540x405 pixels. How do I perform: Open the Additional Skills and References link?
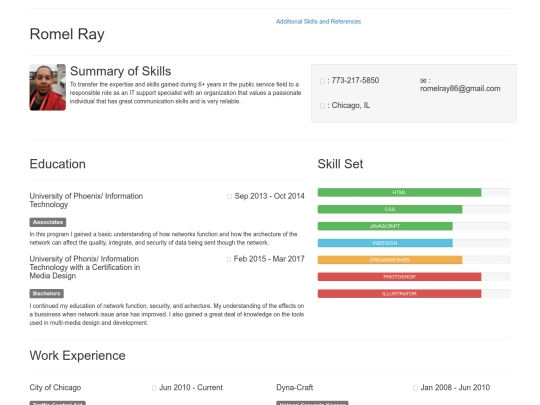pos(318,21)
